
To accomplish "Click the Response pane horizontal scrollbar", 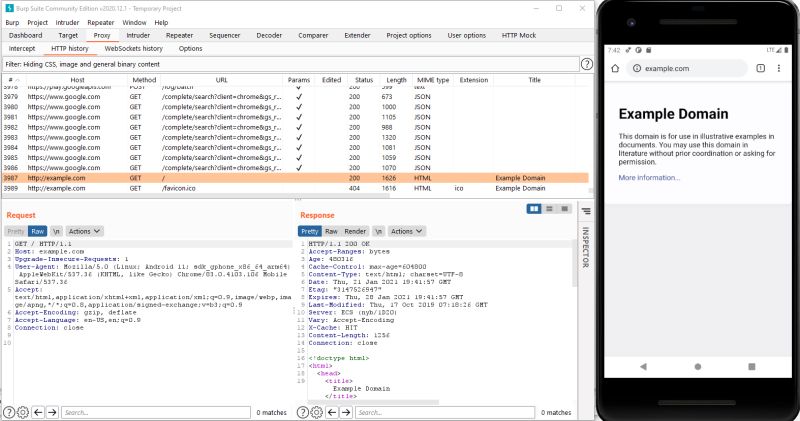I will 372,402.
